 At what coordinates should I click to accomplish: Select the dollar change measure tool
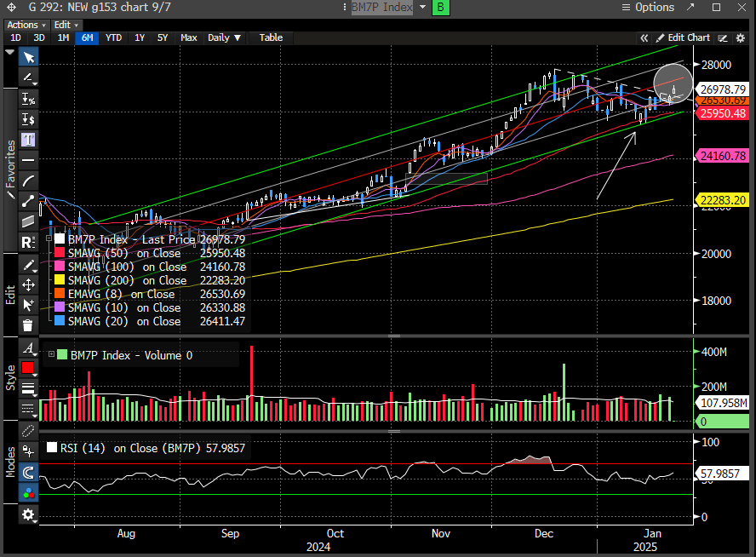28,119
